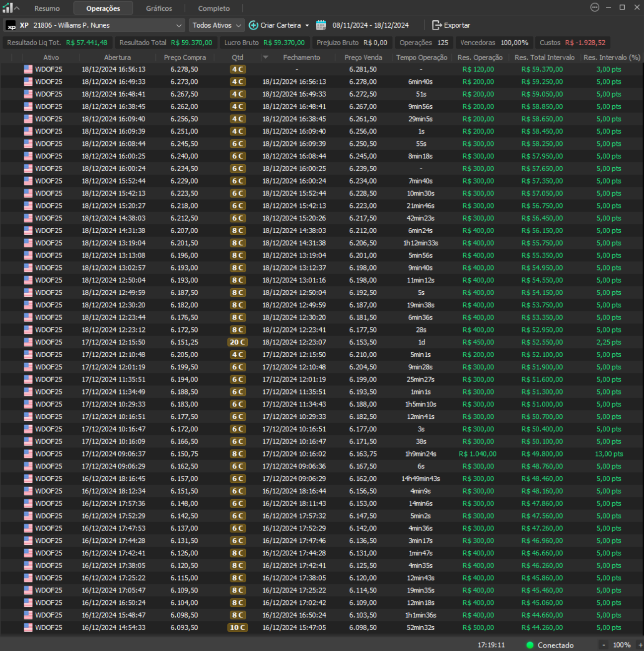Click the XP broker logo icon
Image resolution: width=644 pixels, height=651 pixels.
click(10, 25)
